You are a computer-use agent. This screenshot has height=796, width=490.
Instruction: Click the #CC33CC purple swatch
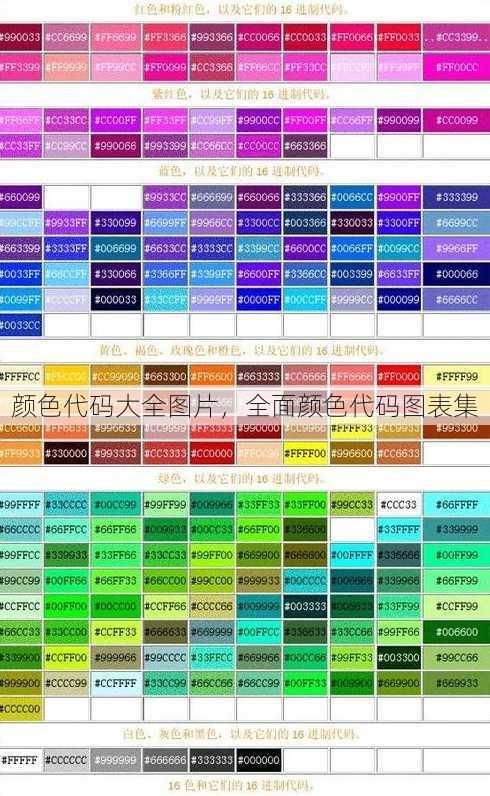pos(67,120)
